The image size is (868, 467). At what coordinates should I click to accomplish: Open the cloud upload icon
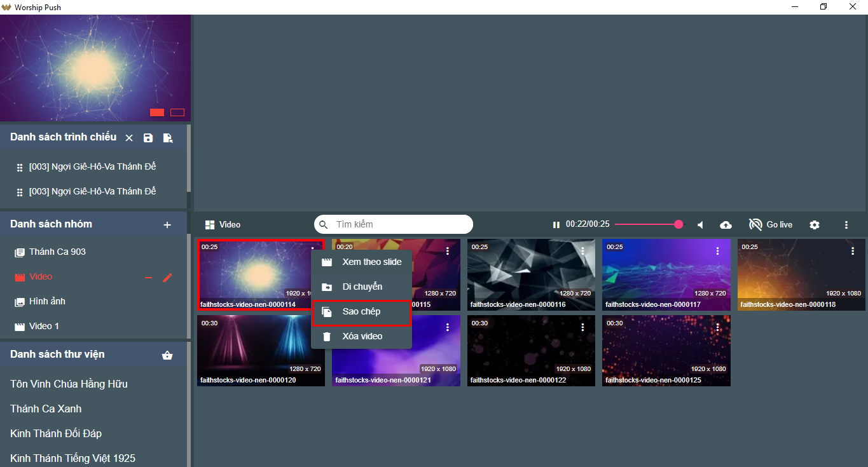click(726, 225)
